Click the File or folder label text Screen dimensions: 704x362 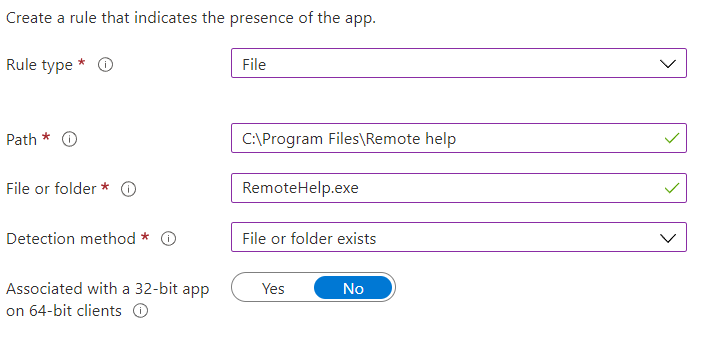(x=51, y=189)
